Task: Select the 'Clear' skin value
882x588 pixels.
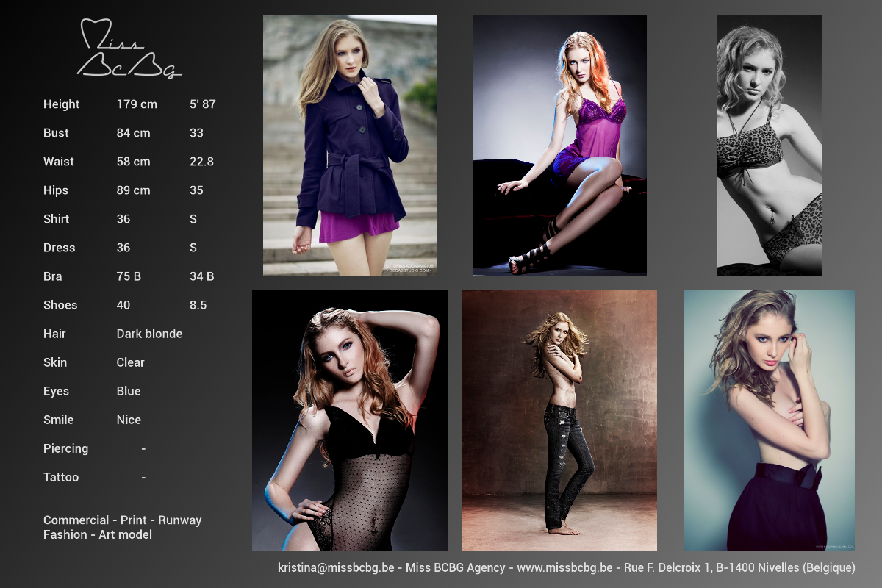Action: tap(131, 362)
